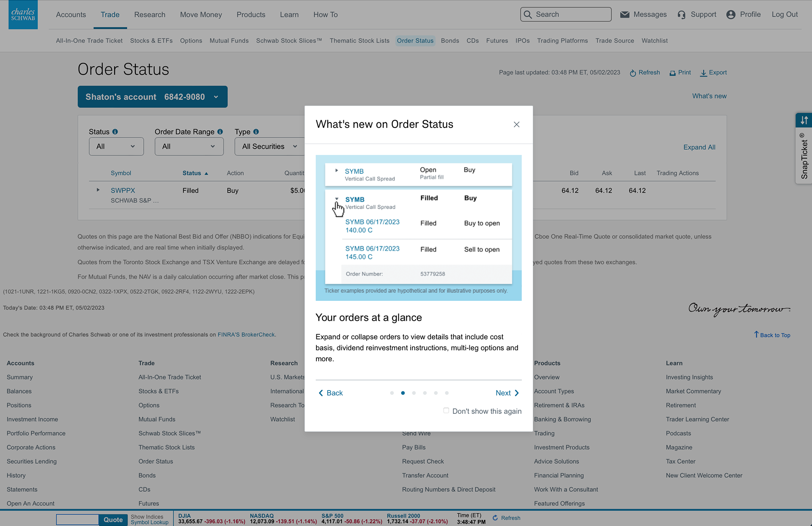Click the Profile avatar icon
Image resolution: width=812 pixels, height=526 pixels.
[x=731, y=14]
